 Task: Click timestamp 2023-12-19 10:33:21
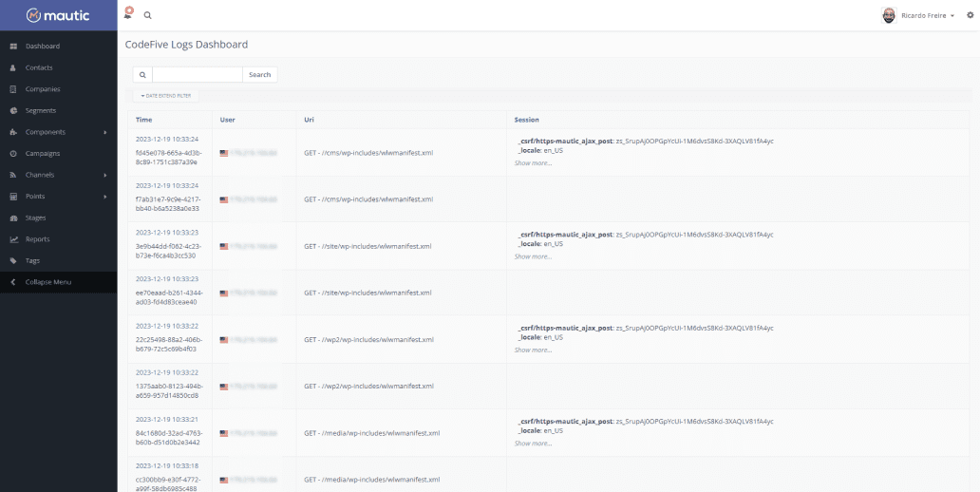pos(167,420)
